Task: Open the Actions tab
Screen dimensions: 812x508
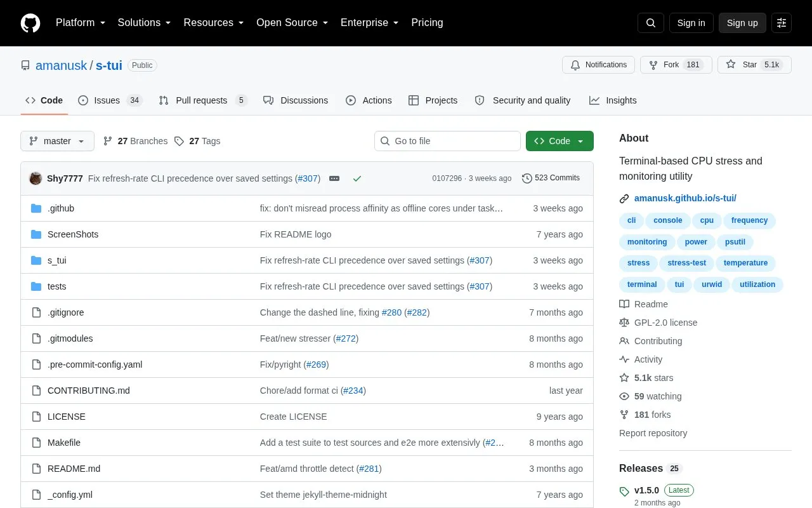Action: click(x=369, y=100)
